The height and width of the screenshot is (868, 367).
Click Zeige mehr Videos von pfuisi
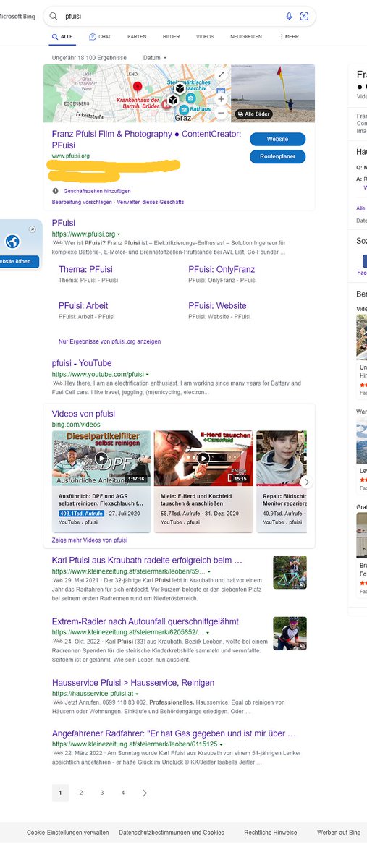click(x=90, y=540)
